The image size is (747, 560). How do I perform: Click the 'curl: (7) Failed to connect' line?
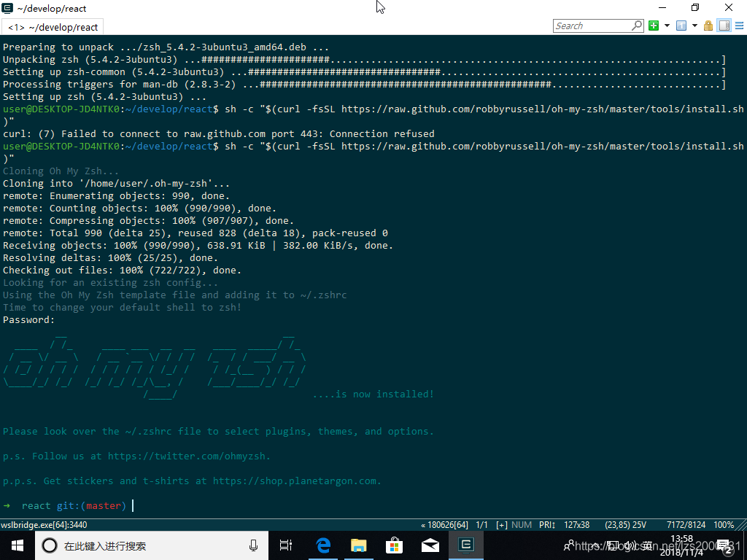pyautogui.click(x=219, y=134)
